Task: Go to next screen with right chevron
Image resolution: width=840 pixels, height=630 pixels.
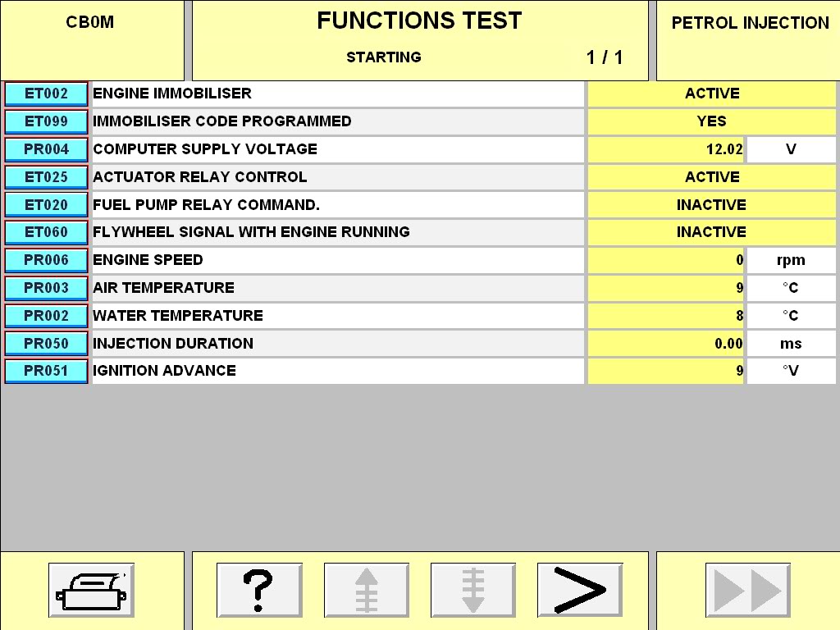Action: pos(579,590)
